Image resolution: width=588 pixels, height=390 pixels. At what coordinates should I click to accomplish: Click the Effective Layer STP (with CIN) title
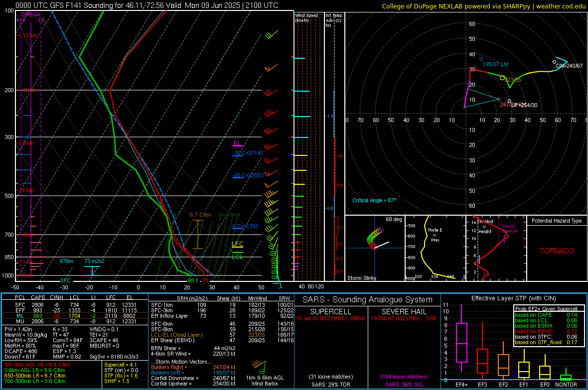513,298
